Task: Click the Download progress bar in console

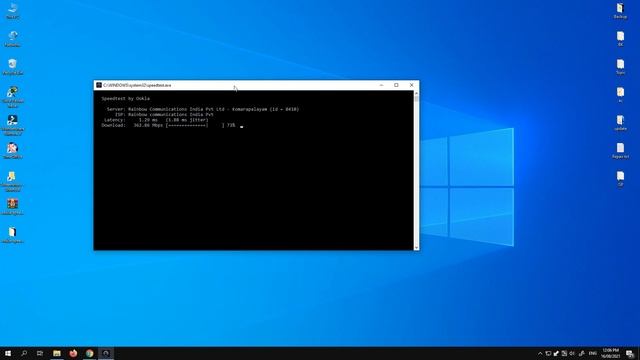Action: [x=195, y=125]
